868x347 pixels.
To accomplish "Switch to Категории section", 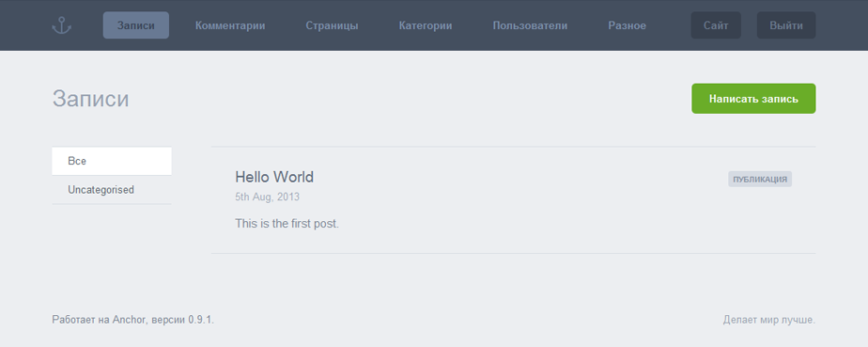I will click(426, 25).
